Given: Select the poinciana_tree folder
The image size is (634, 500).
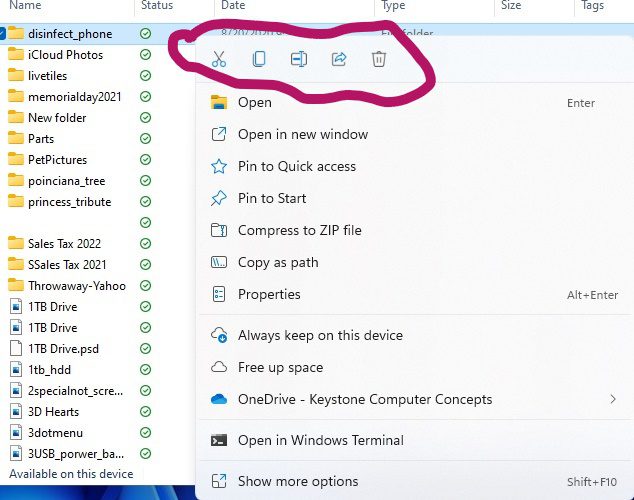Looking at the screenshot, I should pos(67,181).
